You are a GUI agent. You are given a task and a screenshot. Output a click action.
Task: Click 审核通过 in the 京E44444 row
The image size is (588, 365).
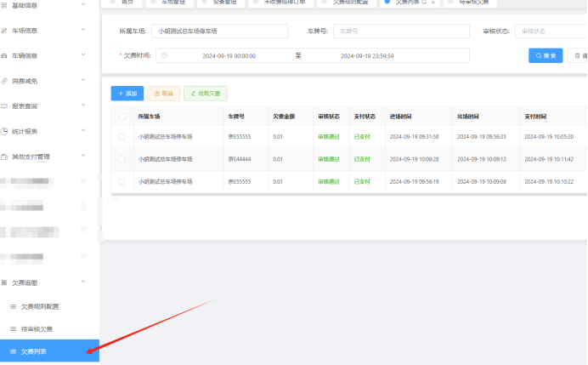pos(329,159)
